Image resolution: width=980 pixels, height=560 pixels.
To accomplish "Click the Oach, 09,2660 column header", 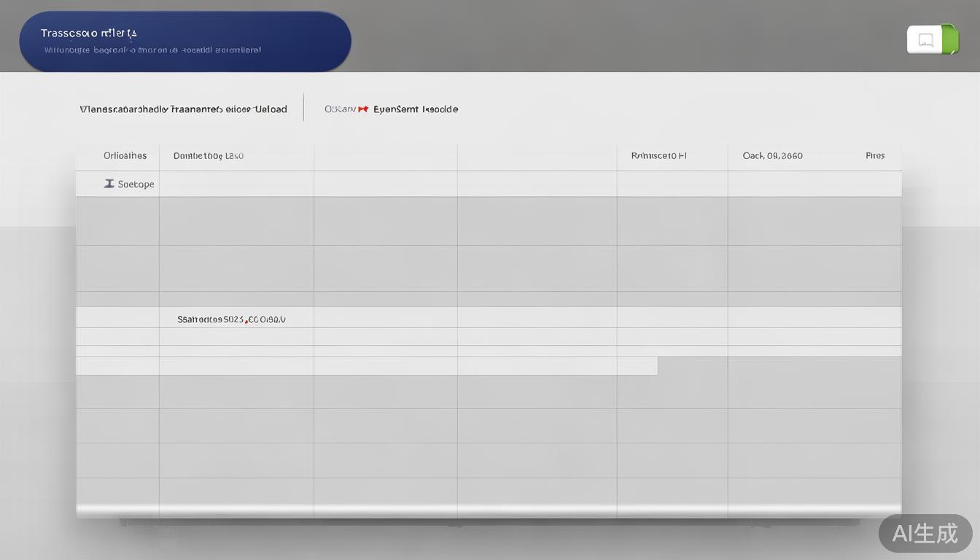I will pyautogui.click(x=772, y=155).
